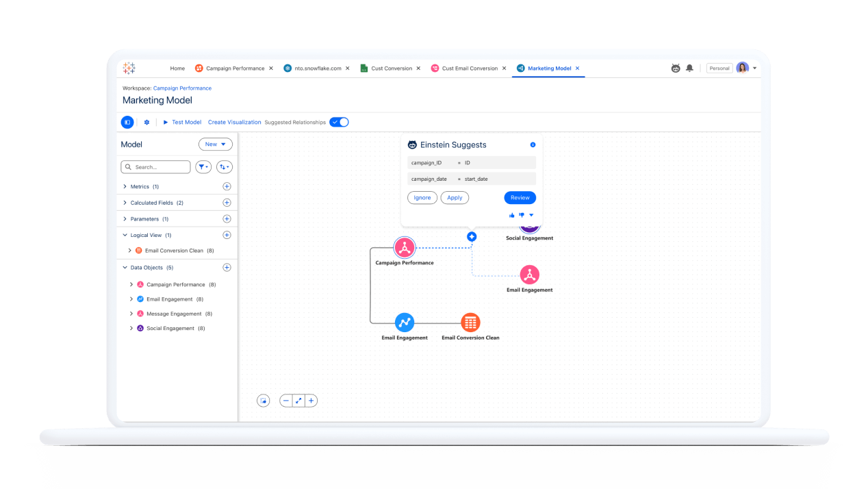Click the Review button on Einstein Suggests
868x489 pixels.
pos(520,197)
